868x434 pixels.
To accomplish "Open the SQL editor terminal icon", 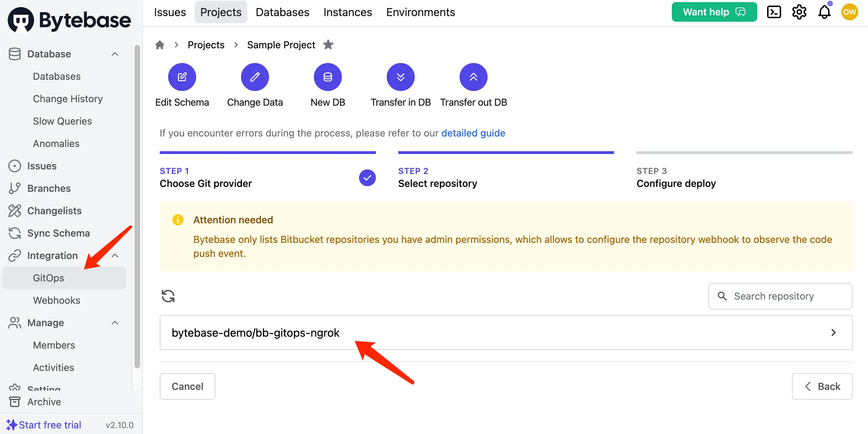I will tap(774, 12).
